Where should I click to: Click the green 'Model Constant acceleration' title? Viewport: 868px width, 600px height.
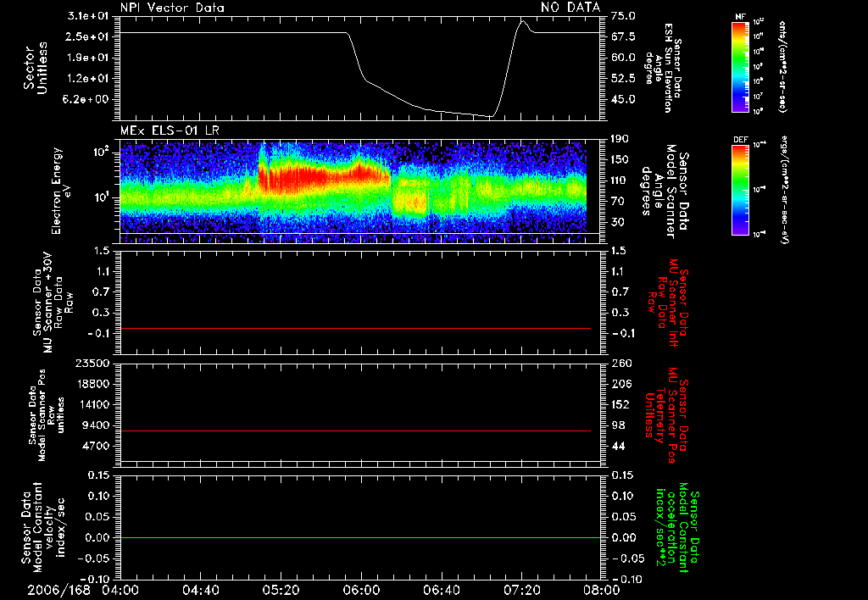pyautogui.click(x=677, y=529)
